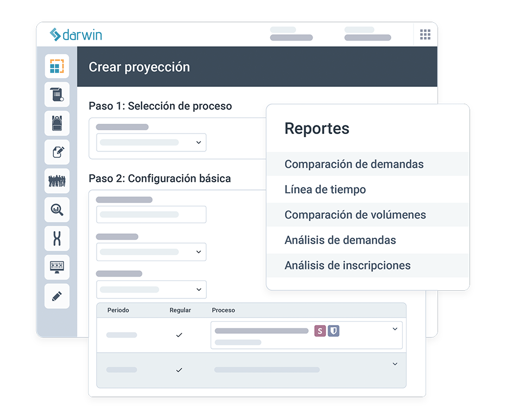Image resolution: width=507 pixels, height=420 pixels.
Task: Open the magnifier chart analysis icon
Action: tap(57, 209)
